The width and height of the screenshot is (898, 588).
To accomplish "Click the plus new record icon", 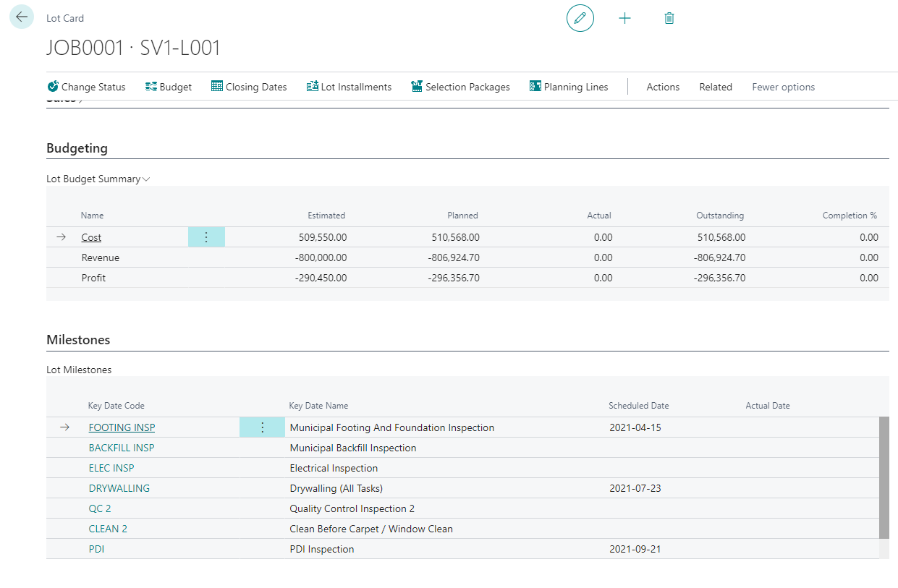I will point(624,18).
